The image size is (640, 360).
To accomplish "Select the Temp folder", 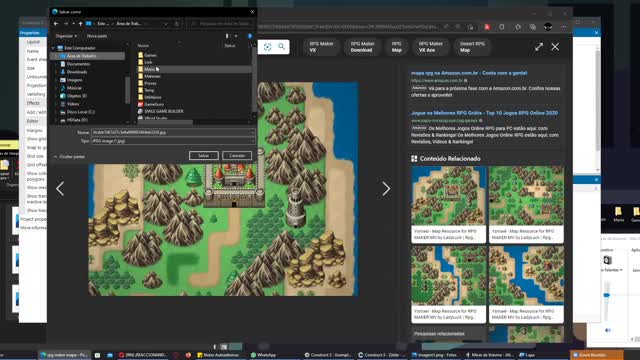I will pos(149,90).
